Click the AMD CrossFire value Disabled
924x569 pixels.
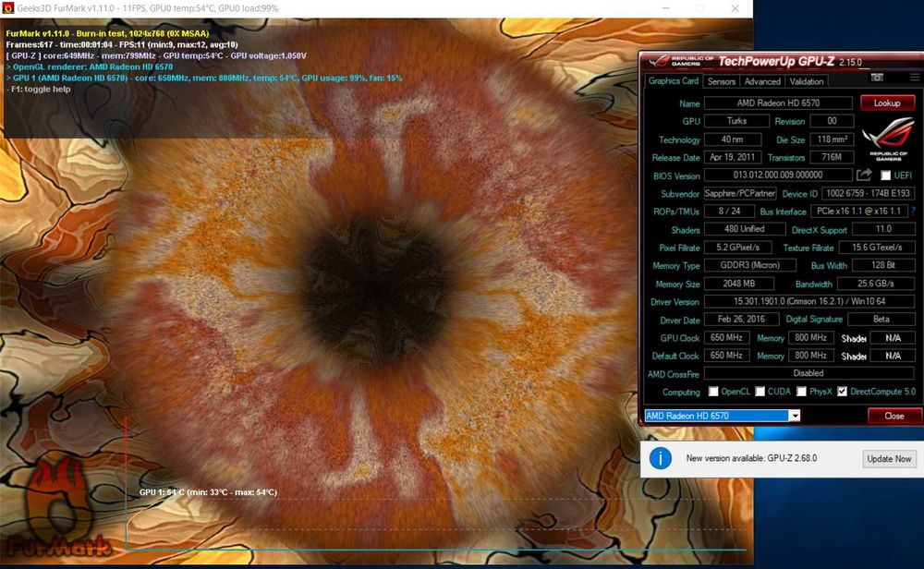809,373
